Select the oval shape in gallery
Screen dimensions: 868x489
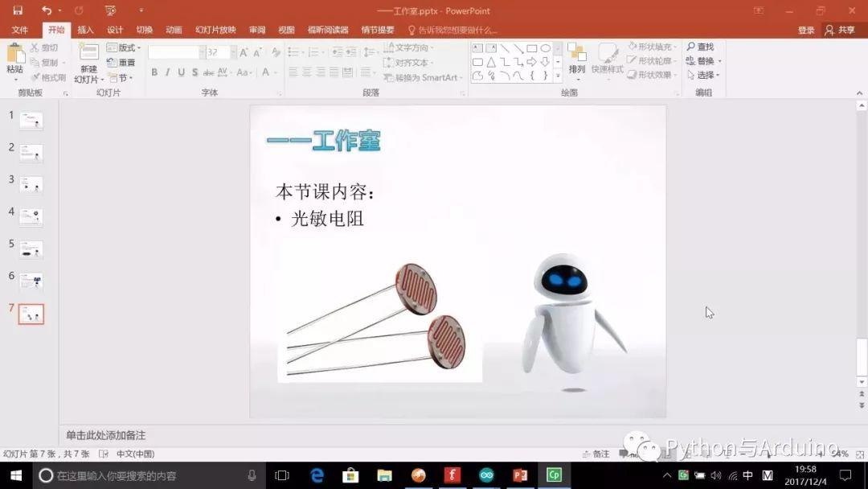pyautogui.click(x=545, y=48)
